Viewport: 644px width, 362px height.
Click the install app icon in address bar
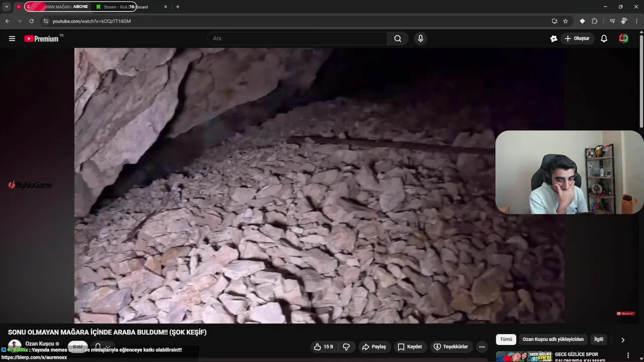554,21
